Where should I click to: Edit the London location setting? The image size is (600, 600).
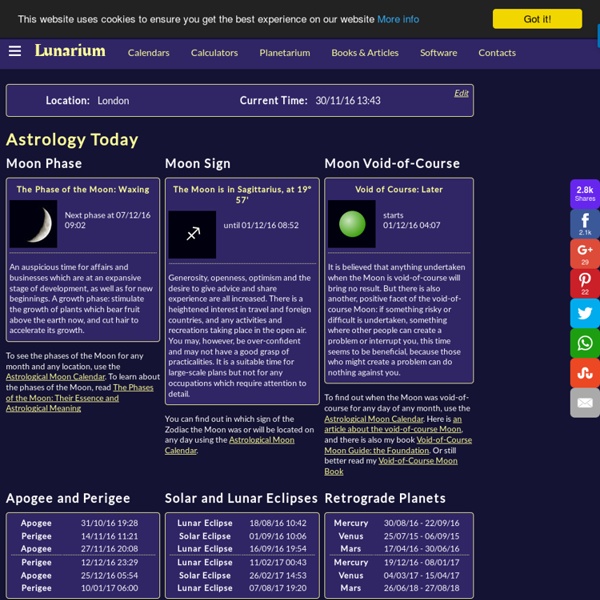pos(461,93)
